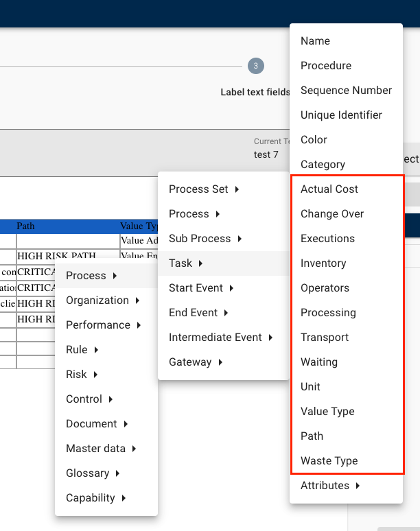Open the Sub Process submenu
The image size is (420, 531).
click(205, 239)
